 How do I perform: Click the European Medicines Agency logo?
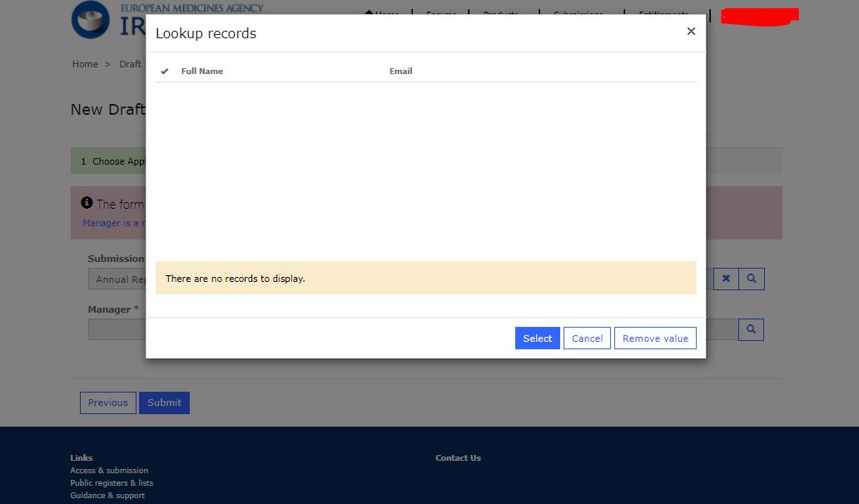[90, 20]
